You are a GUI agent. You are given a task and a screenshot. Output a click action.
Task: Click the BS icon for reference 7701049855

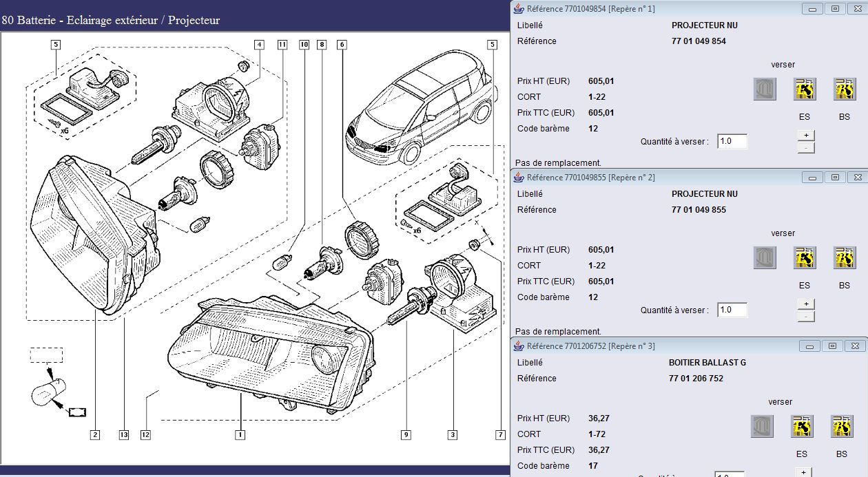845,258
